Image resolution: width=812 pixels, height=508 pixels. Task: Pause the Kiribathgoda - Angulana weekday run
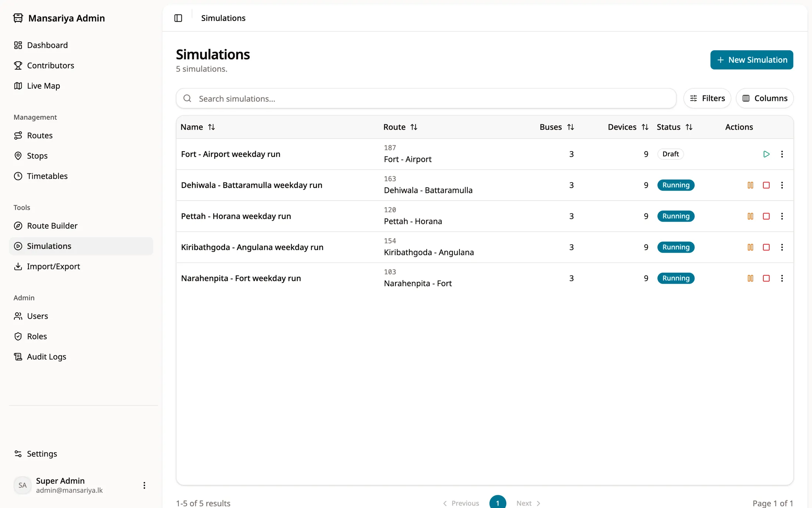pos(750,247)
